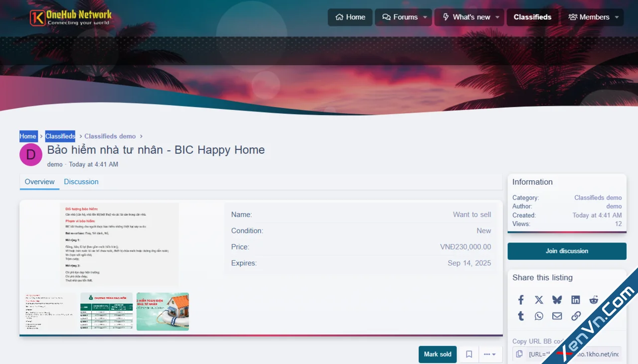Viewport: 638px width, 364px height.
Task: Share listing by email icon
Action: tap(557, 316)
